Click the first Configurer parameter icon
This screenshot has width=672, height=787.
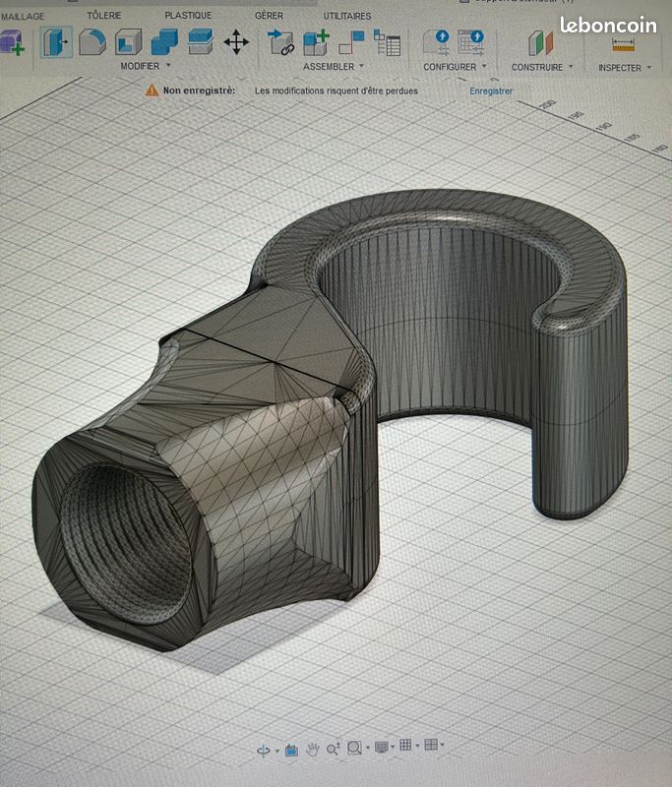pos(436,42)
